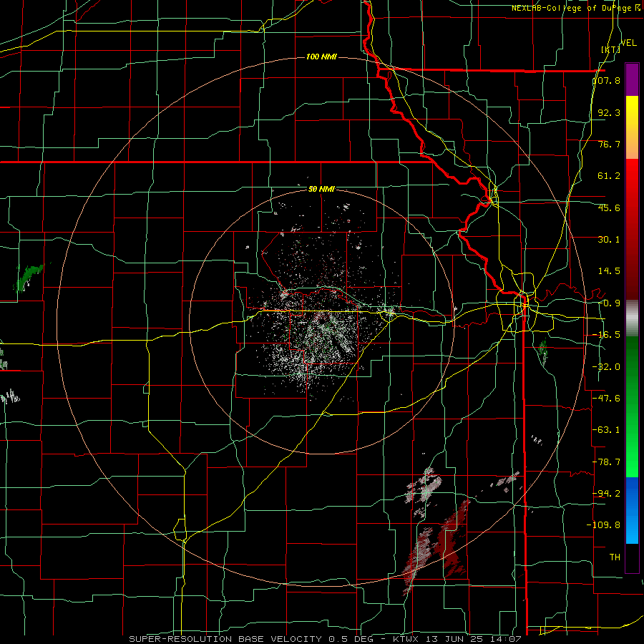Click the 76.7 scale value
644x644 pixels.
(x=609, y=144)
